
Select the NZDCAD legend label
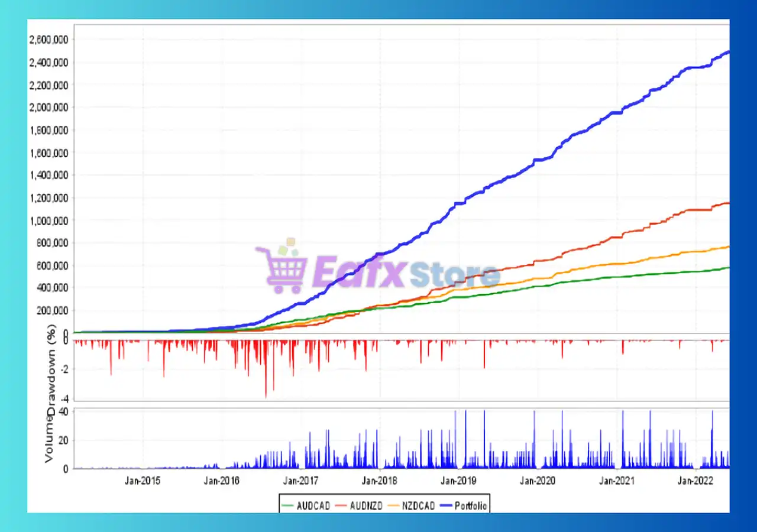(x=419, y=505)
